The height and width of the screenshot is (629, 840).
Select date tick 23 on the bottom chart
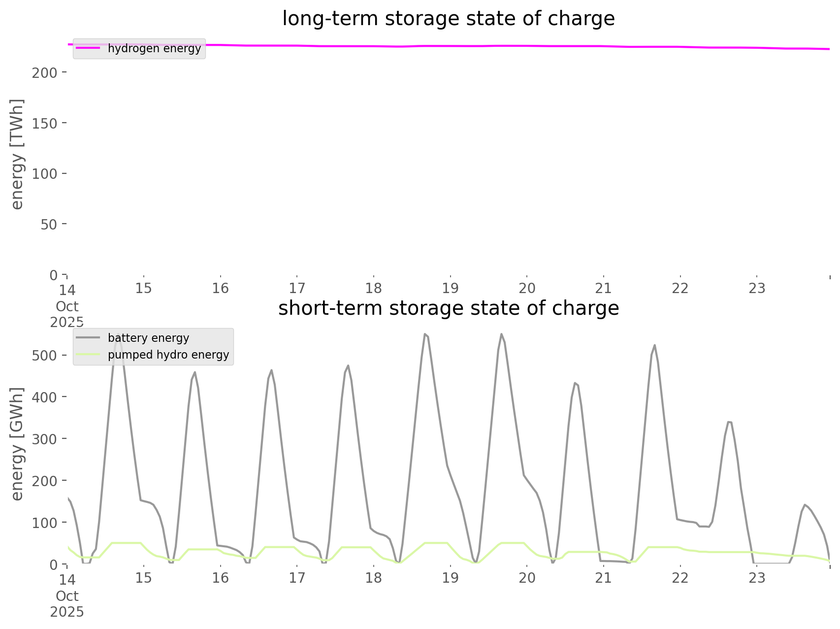coord(757,578)
